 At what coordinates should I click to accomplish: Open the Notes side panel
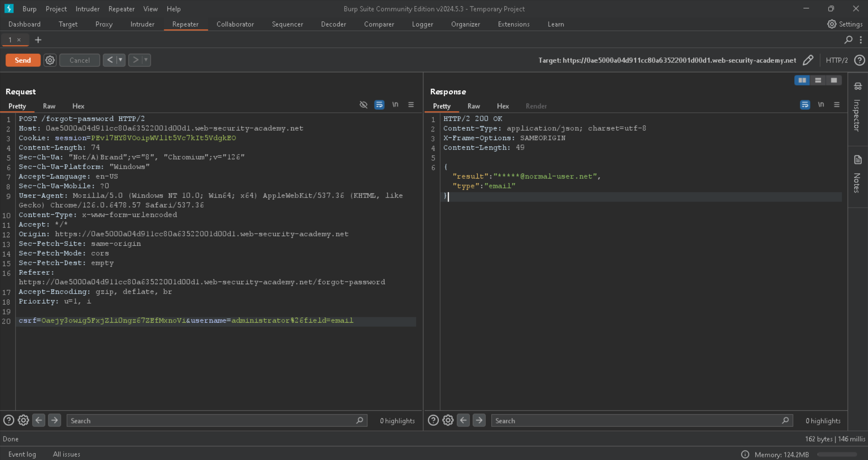(857, 176)
